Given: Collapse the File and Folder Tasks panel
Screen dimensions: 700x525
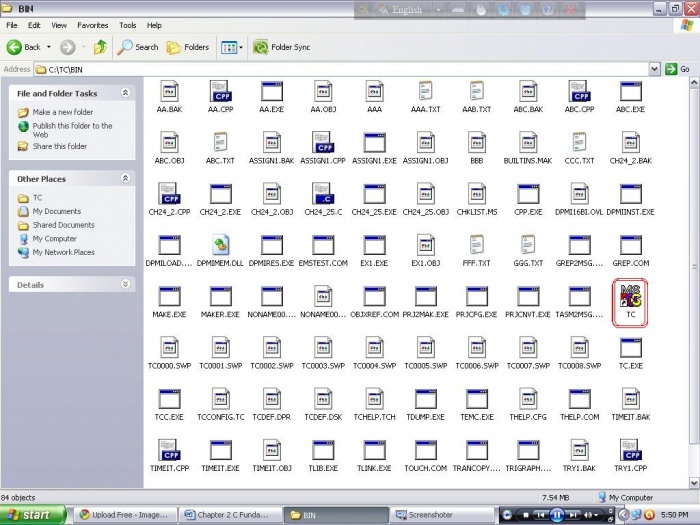Looking at the screenshot, I should click(x=125, y=93).
